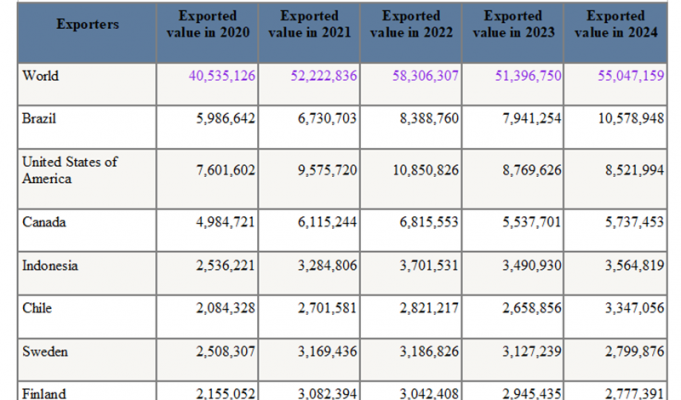Click the USA 2022 value 10,850,826

pyautogui.click(x=425, y=171)
